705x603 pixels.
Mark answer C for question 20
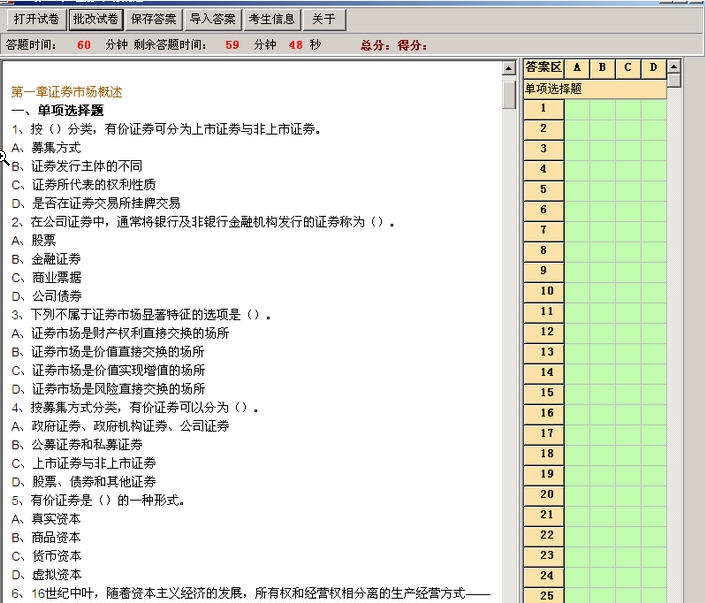click(628, 494)
